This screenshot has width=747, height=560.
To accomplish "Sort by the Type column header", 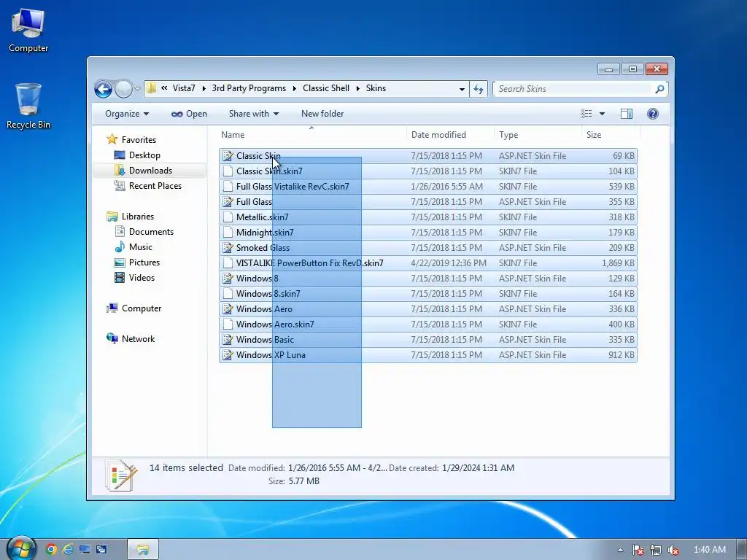I will click(538, 135).
